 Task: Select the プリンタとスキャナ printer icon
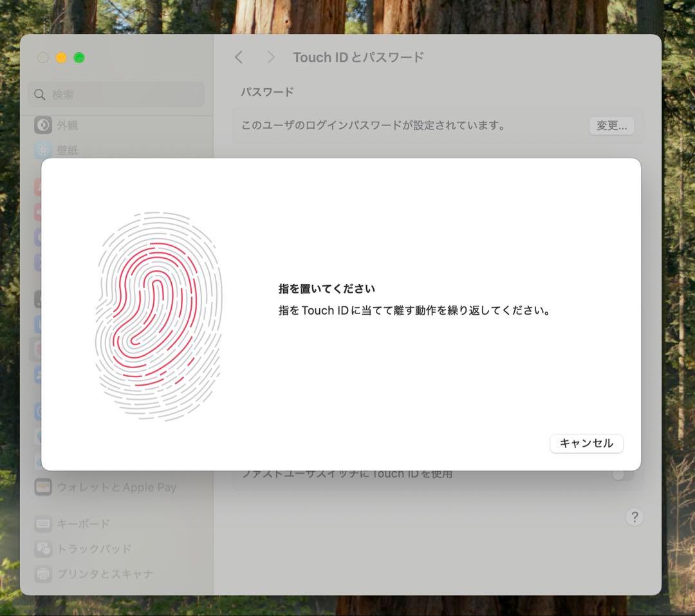click(x=43, y=574)
